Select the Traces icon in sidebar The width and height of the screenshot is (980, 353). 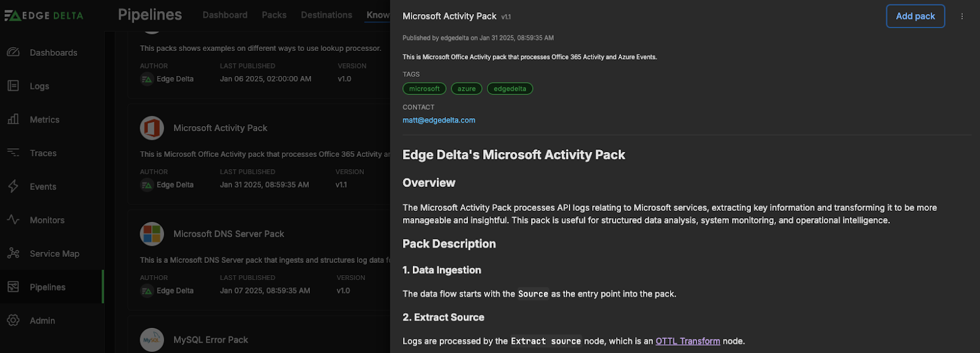coord(13,153)
